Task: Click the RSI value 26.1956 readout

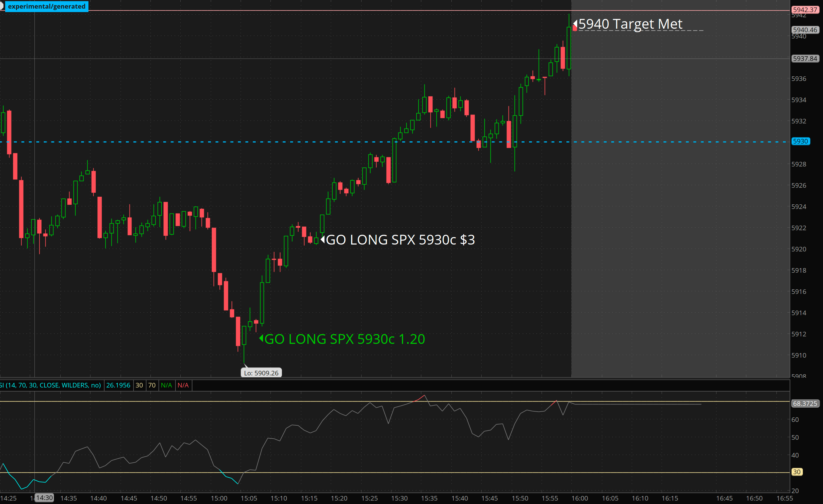Action: point(118,385)
